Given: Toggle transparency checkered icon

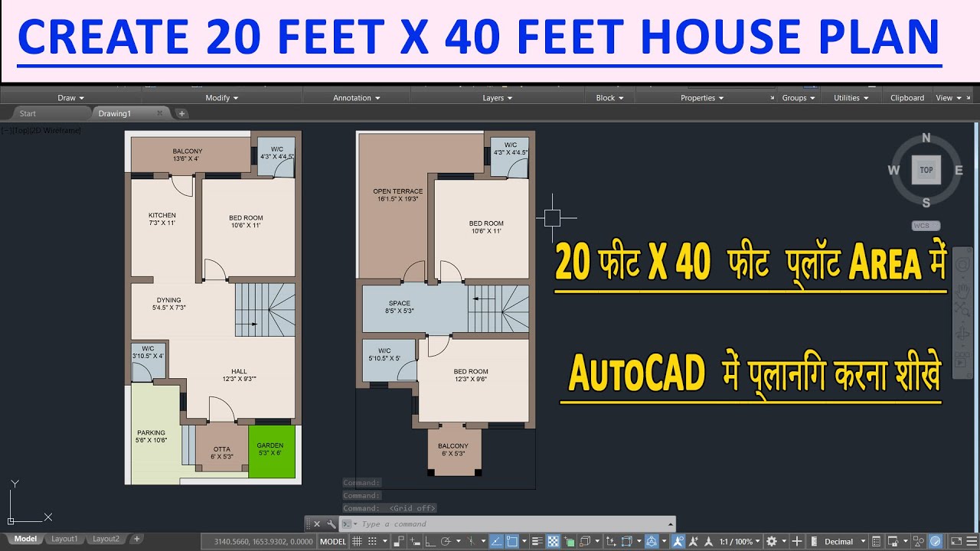Looking at the screenshot, I should [553, 541].
